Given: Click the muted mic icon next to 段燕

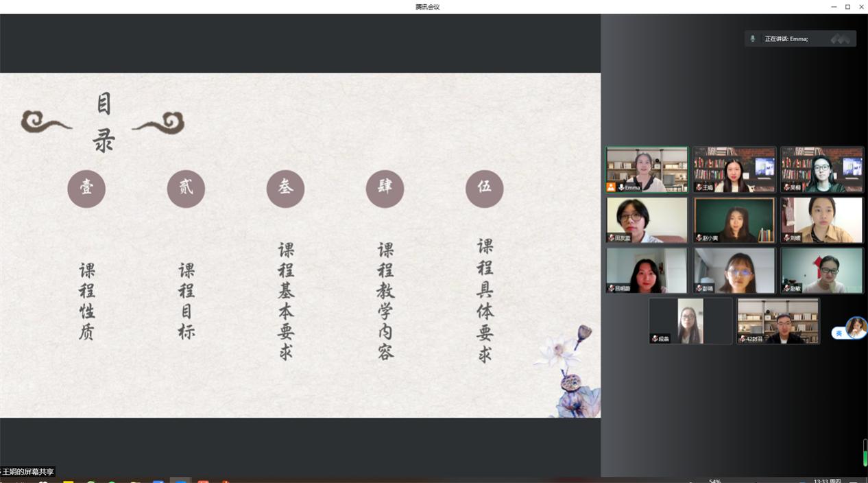Looking at the screenshot, I should tap(655, 339).
